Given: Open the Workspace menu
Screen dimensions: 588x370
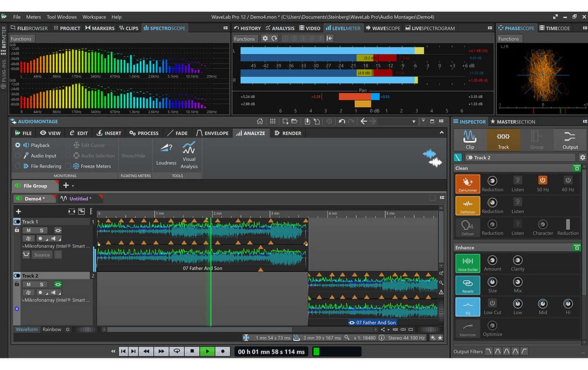Looking at the screenshot, I should pos(94,17).
